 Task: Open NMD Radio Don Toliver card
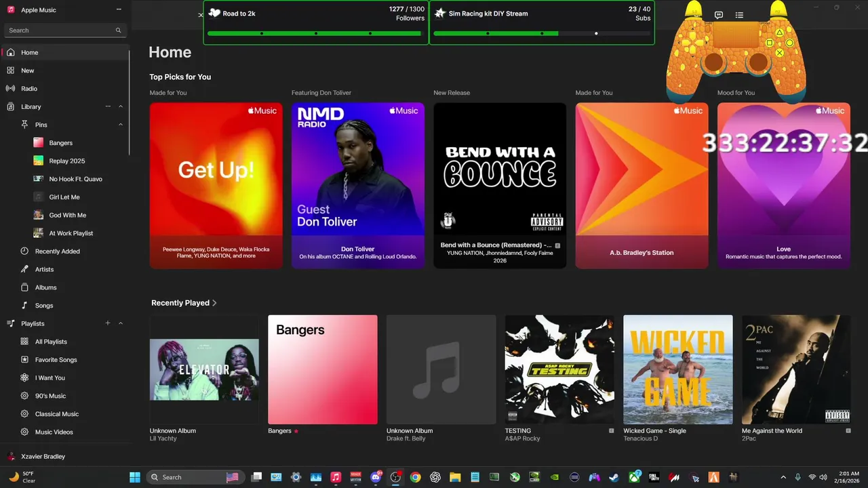[x=358, y=185]
